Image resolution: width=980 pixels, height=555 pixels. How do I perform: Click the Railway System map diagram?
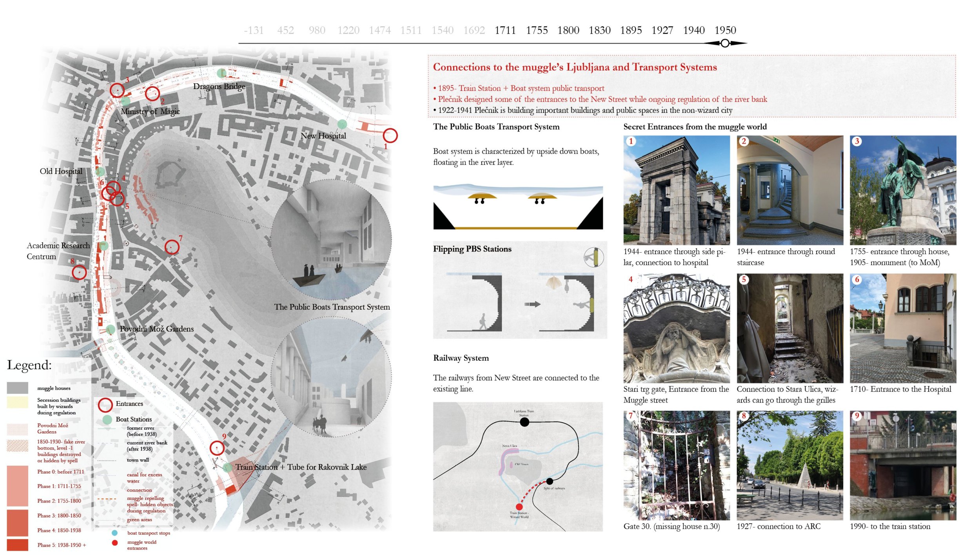[518, 466]
